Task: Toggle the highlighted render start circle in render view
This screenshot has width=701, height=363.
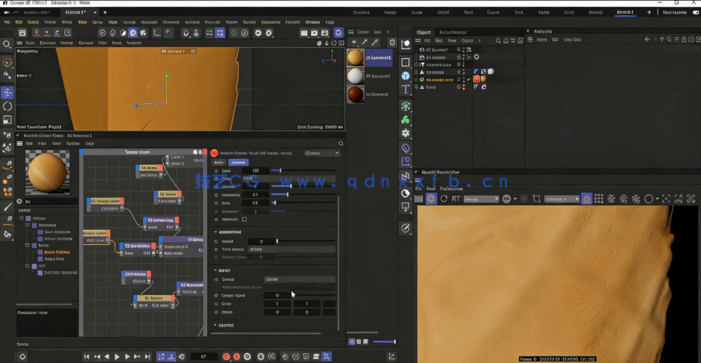Action: [x=431, y=199]
